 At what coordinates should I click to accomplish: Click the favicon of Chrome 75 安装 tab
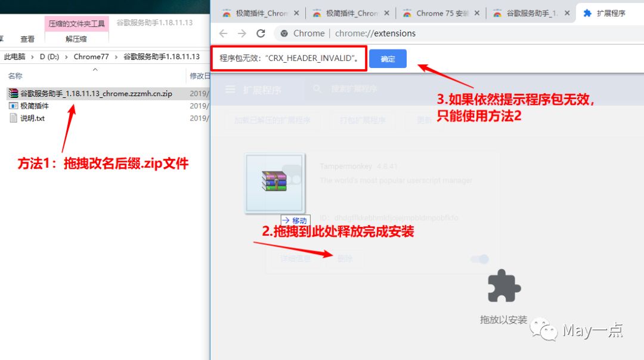tap(407, 14)
